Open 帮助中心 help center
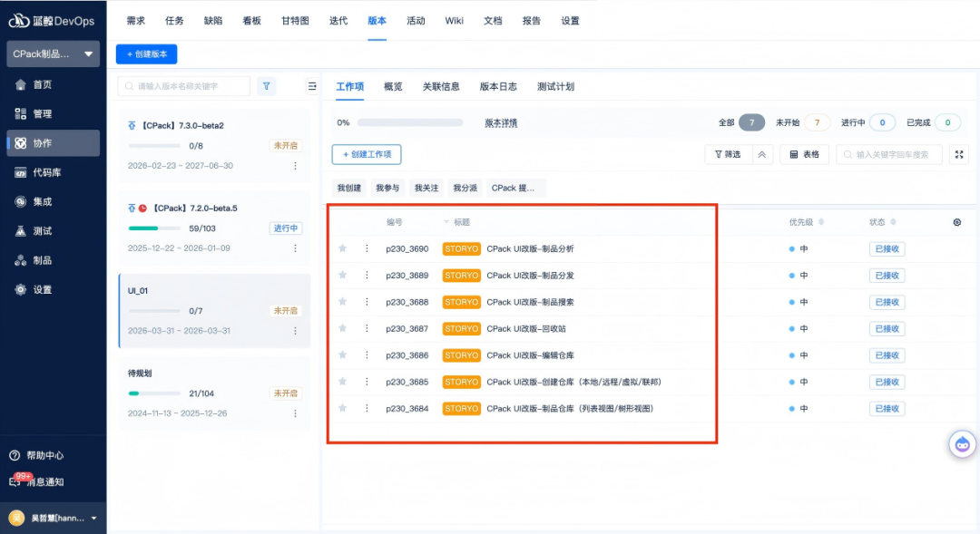This screenshot has width=980, height=534. point(37,455)
